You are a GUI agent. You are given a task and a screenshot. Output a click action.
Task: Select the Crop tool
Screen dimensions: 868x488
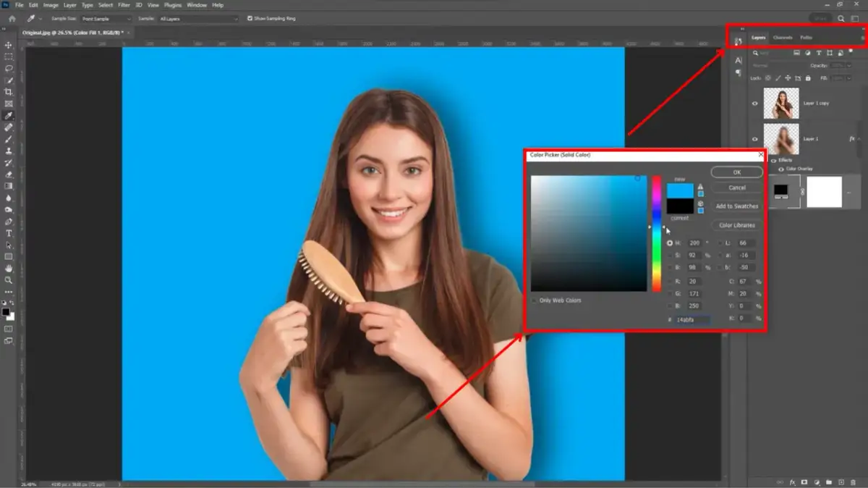pyautogui.click(x=9, y=91)
